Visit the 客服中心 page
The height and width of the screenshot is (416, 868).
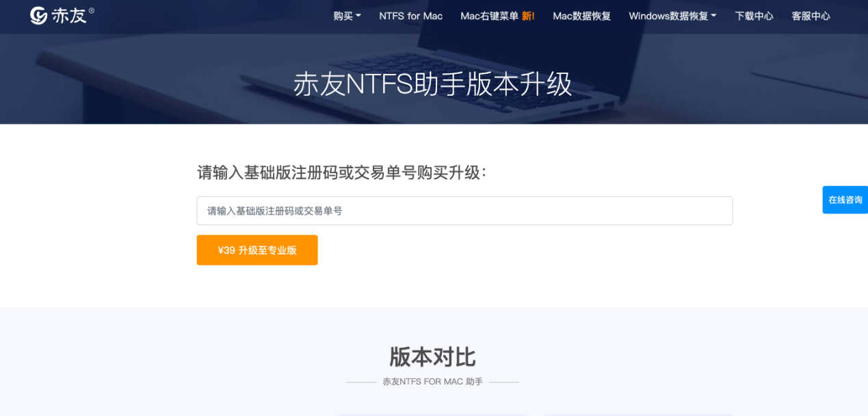(811, 16)
